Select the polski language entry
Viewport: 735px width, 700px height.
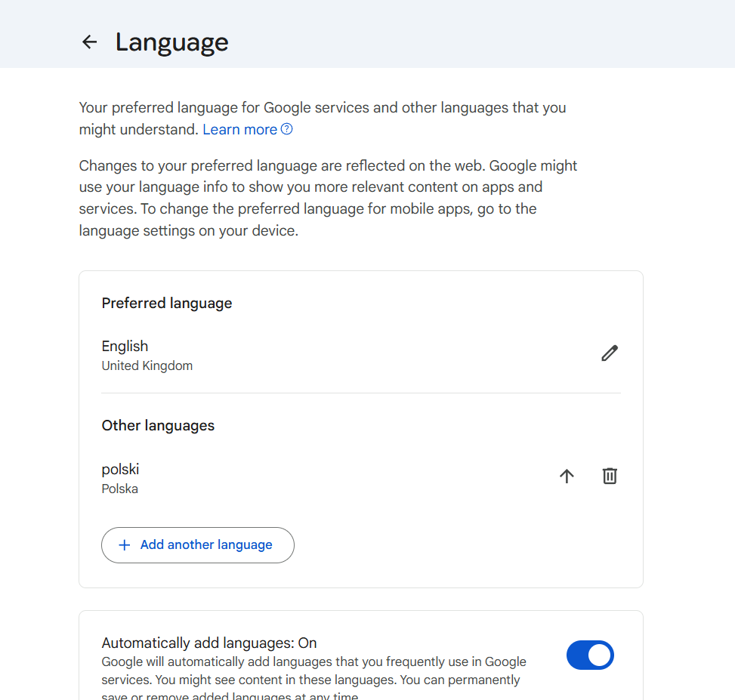[121, 469]
